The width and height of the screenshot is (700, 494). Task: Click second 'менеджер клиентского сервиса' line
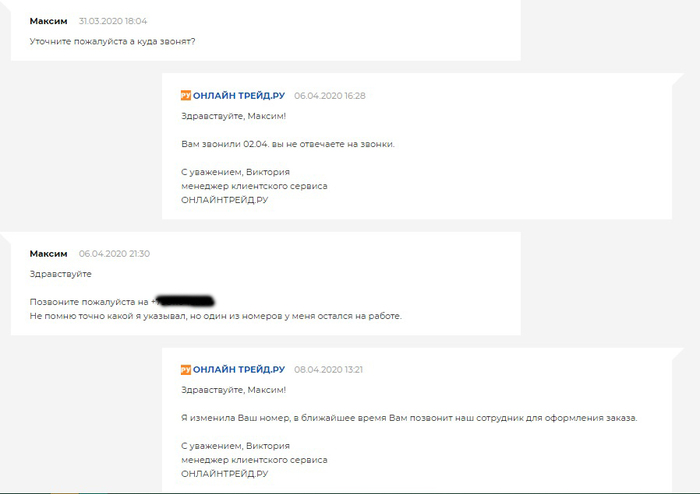pyautogui.click(x=254, y=460)
